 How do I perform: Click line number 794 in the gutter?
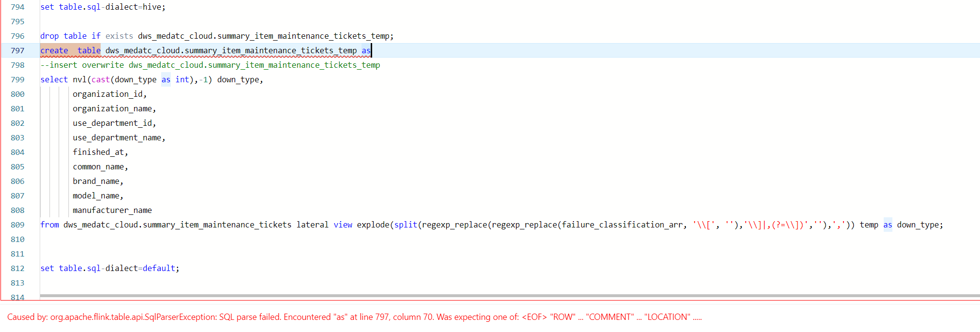pyautogui.click(x=17, y=7)
